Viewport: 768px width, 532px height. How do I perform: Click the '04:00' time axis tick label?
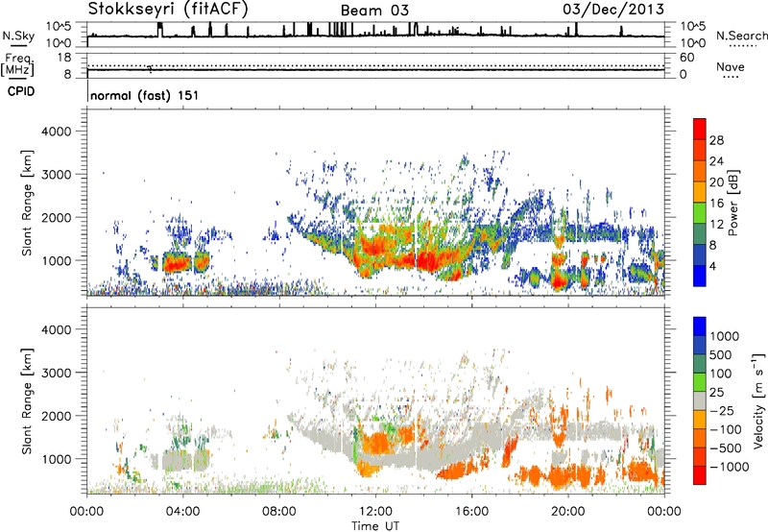182,512
